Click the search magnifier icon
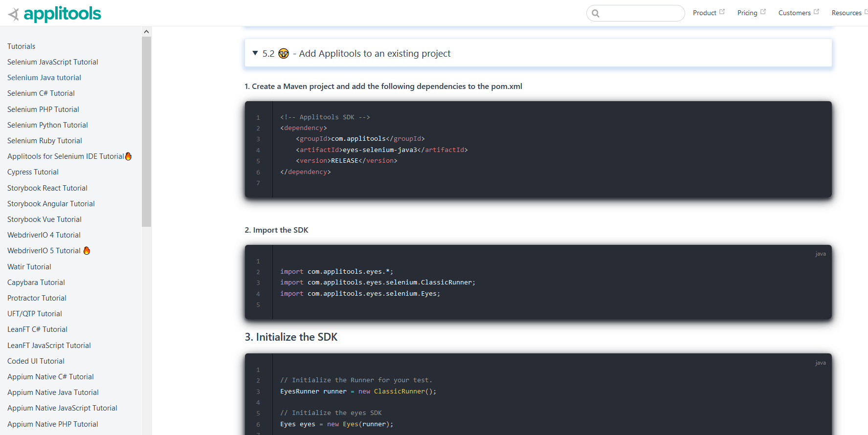 coord(596,13)
